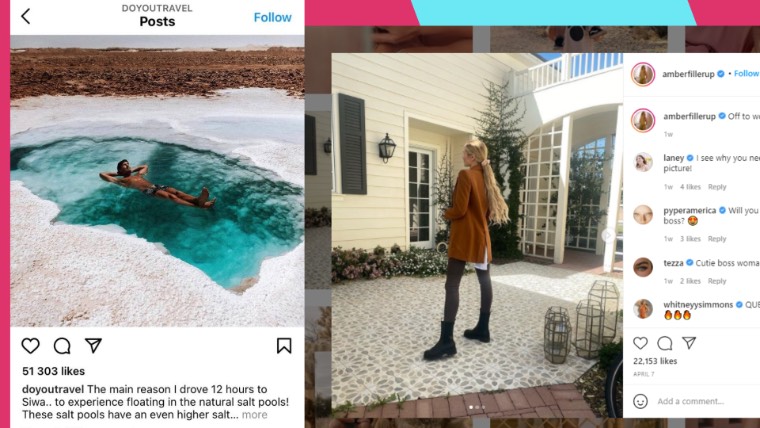This screenshot has width=760, height=428.
Task: Advance to next photo with carousel arrow
Action: 607,235
